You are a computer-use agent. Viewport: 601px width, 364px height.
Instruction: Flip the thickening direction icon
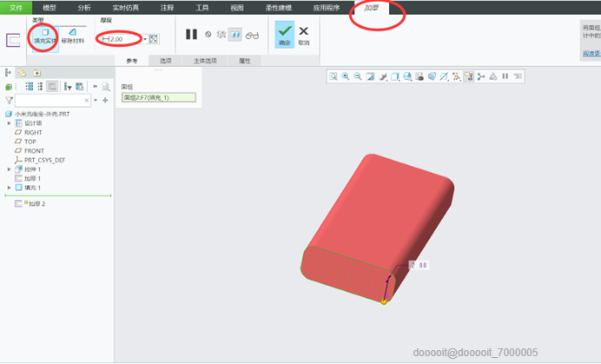[x=154, y=39]
